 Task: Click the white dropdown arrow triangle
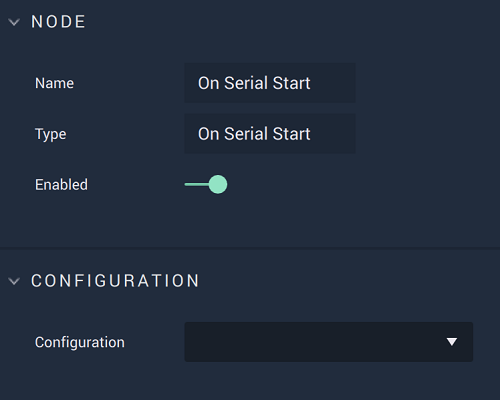[452, 342]
